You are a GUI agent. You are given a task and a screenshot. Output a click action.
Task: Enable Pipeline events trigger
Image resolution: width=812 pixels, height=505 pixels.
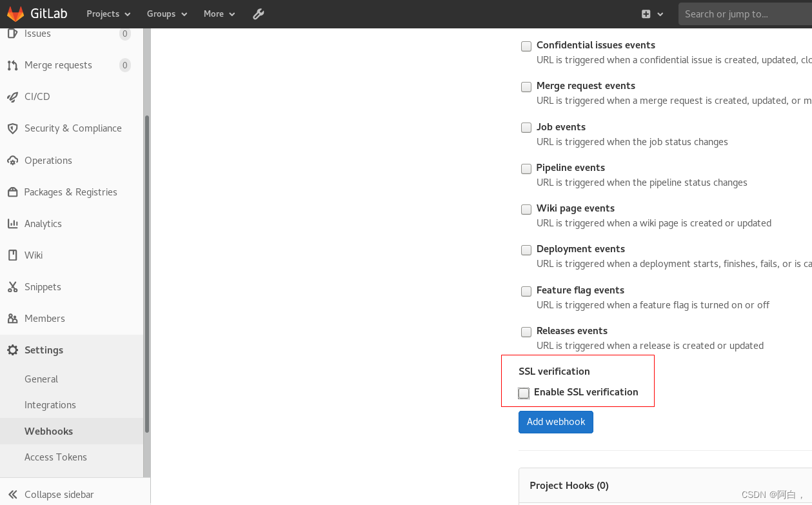point(526,168)
